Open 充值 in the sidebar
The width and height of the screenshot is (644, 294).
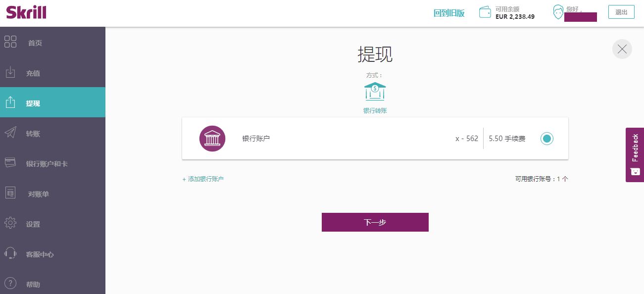[x=52, y=73]
